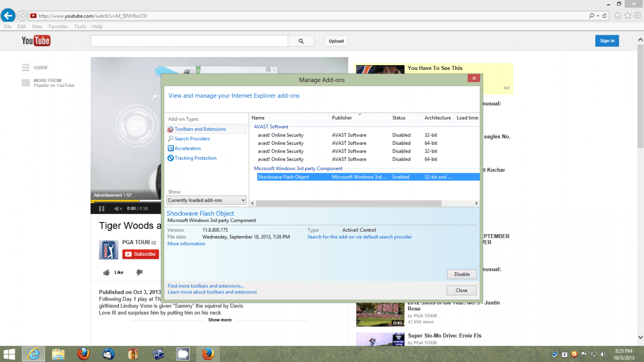The height and width of the screenshot is (362, 644).
Task: Select the Shockwave Flash Object row
Action: (x=368, y=177)
